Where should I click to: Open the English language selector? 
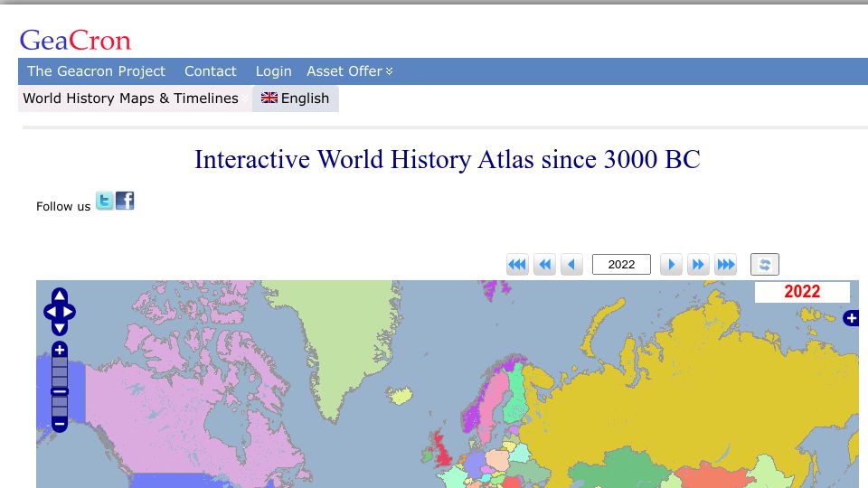click(x=295, y=99)
